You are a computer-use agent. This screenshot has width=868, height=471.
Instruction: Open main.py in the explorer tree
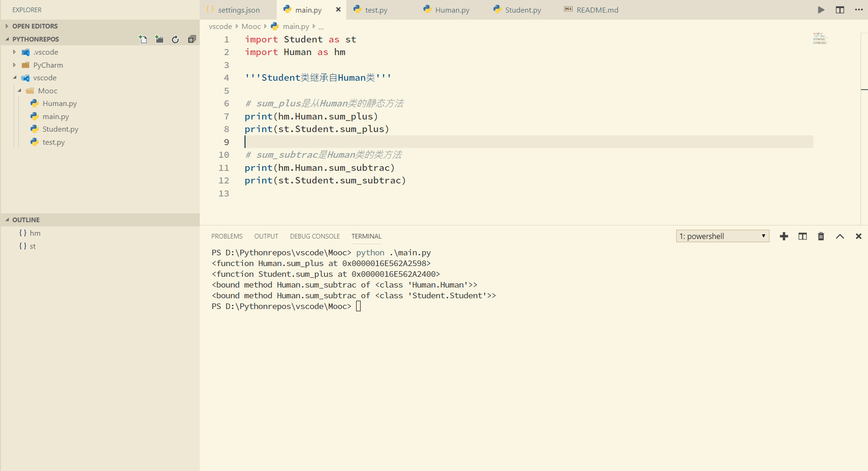56,116
